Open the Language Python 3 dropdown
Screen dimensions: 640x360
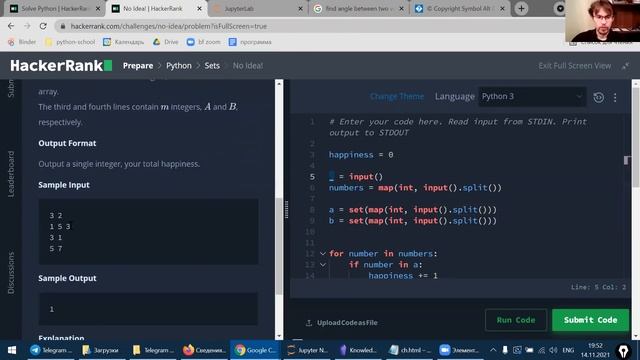[532, 97]
